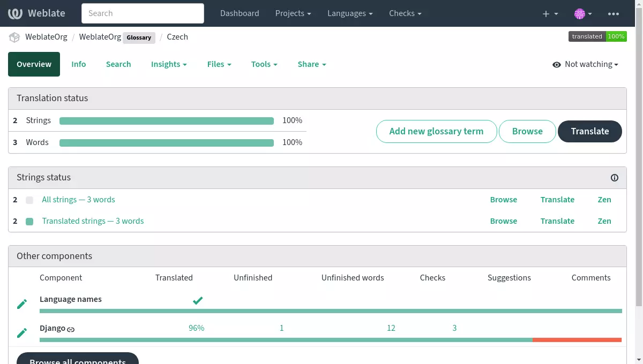Viewport: 643px width, 364px height.
Task: Click the link icon beside Django
Action: click(x=71, y=329)
